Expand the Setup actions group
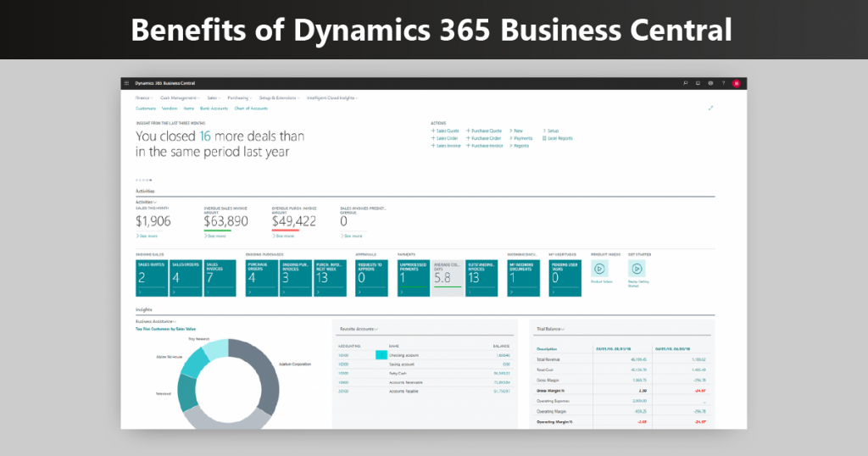This screenshot has width=868, height=456. (x=551, y=131)
